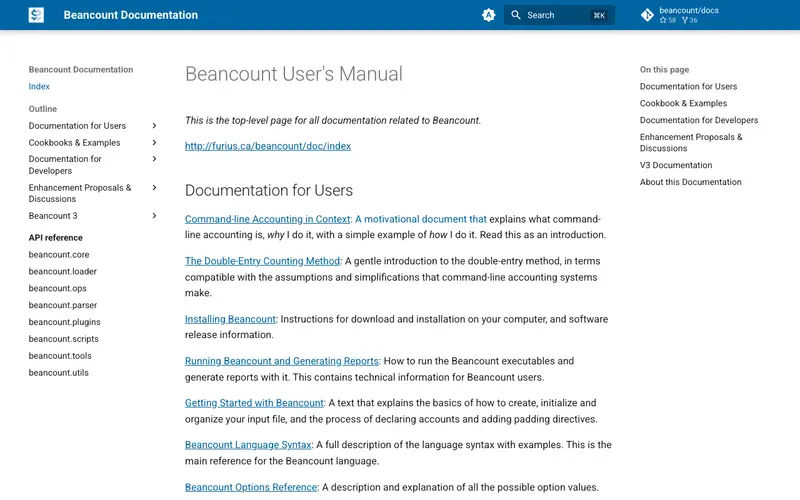800x500 pixels.
Task: Click the repository forks count
Action: [690, 20]
